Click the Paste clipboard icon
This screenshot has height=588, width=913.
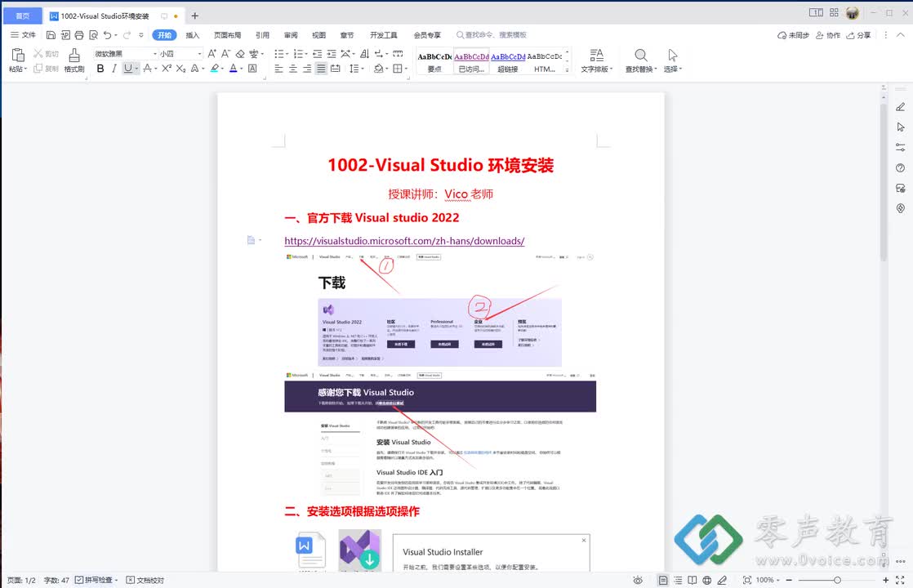tap(17, 56)
